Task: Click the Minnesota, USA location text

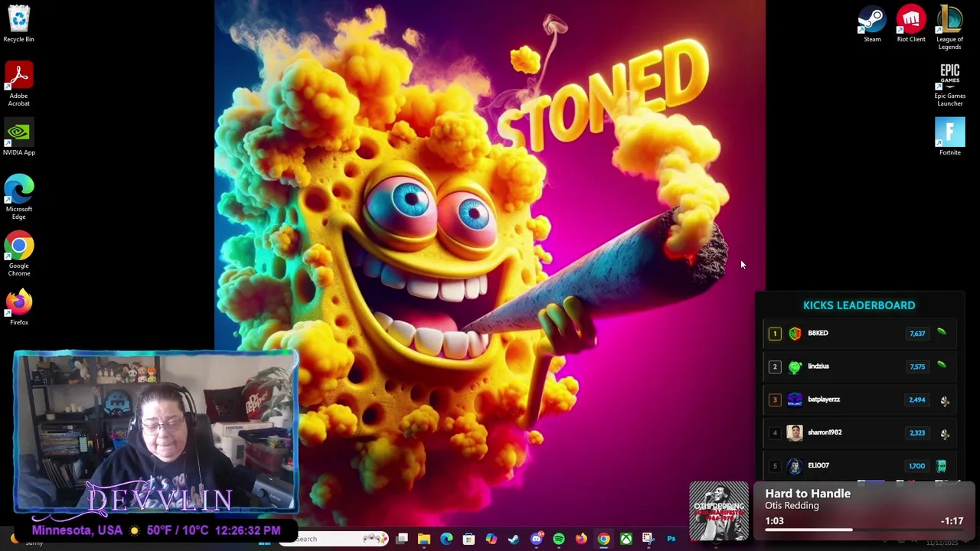Action: tap(77, 530)
